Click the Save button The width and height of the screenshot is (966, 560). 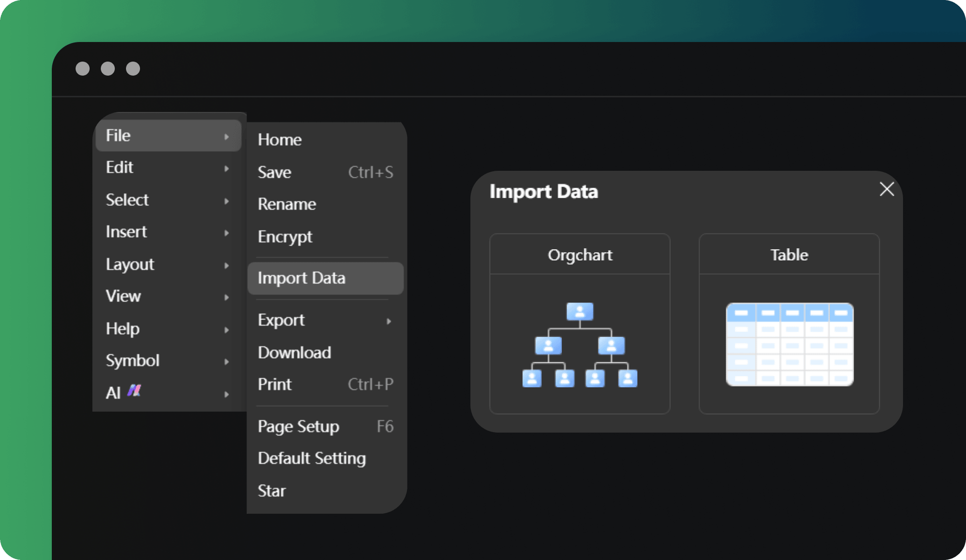[x=274, y=172]
